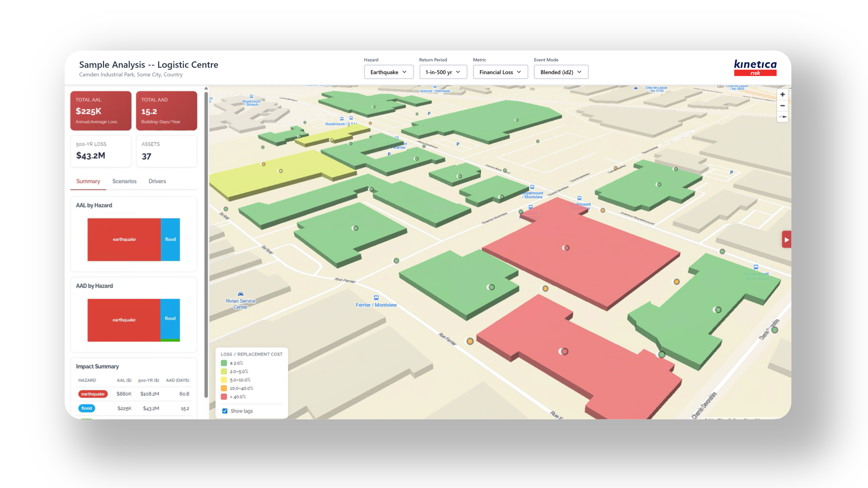Screen dimensions: 868x488
Task: Click the Ferrier / Montview bus stop icon
Action: (376, 298)
